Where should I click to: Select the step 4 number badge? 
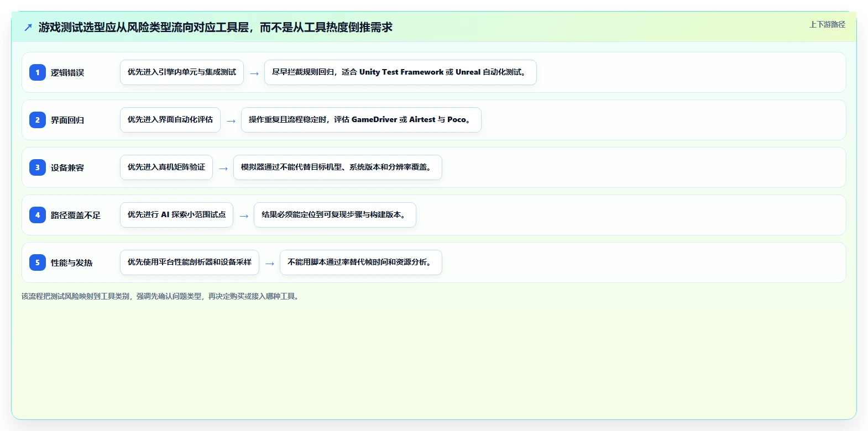(38, 215)
